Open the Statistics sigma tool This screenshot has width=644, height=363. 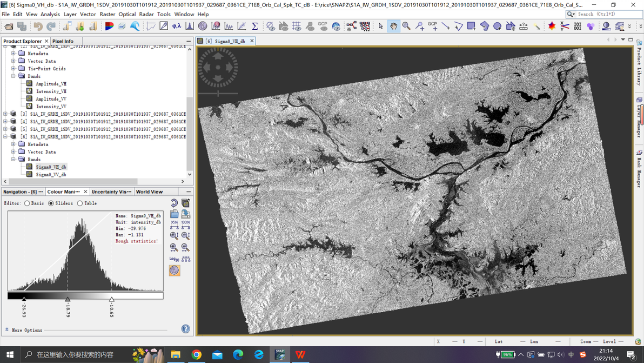pyautogui.click(x=254, y=26)
